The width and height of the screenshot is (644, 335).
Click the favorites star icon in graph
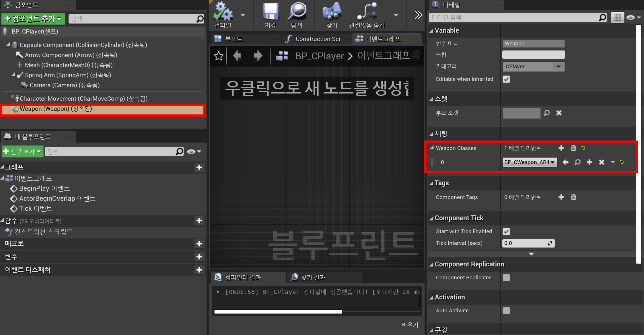[219, 56]
